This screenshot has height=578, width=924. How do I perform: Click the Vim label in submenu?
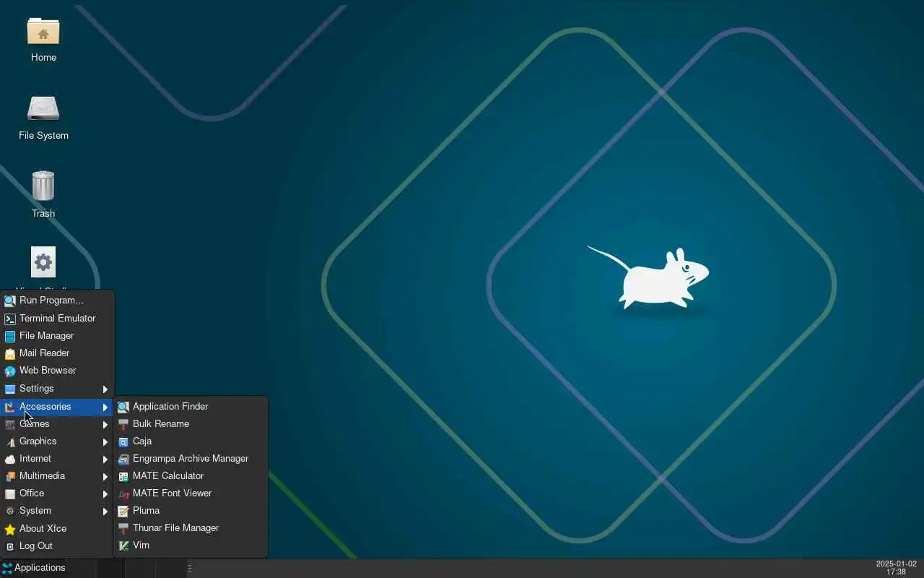(141, 545)
